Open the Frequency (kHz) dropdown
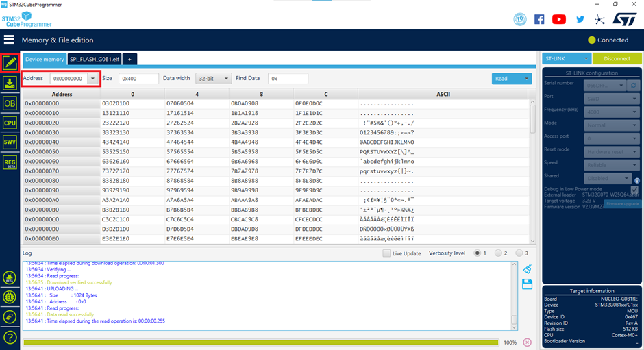Image resolution: width=644 pixels, height=350 pixels. pos(610,112)
